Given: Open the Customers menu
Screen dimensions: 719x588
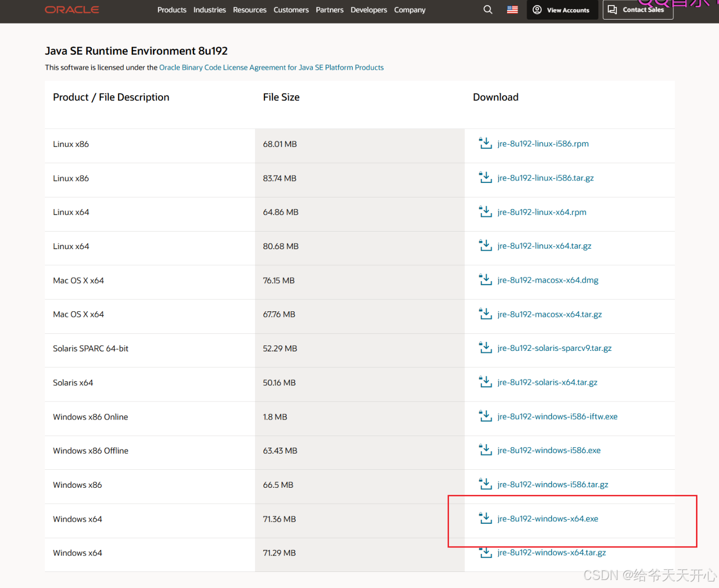Looking at the screenshot, I should (x=291, y=10).
